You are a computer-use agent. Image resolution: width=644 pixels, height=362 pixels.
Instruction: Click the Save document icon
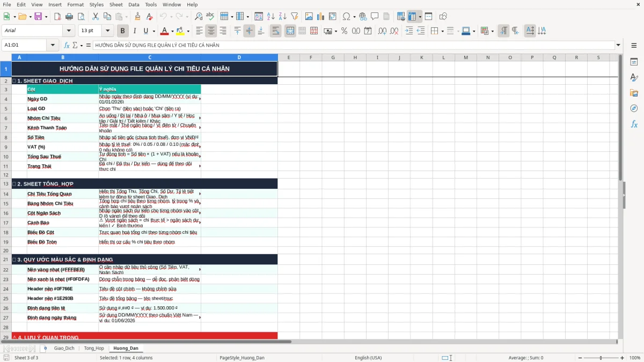pos(38,17)
